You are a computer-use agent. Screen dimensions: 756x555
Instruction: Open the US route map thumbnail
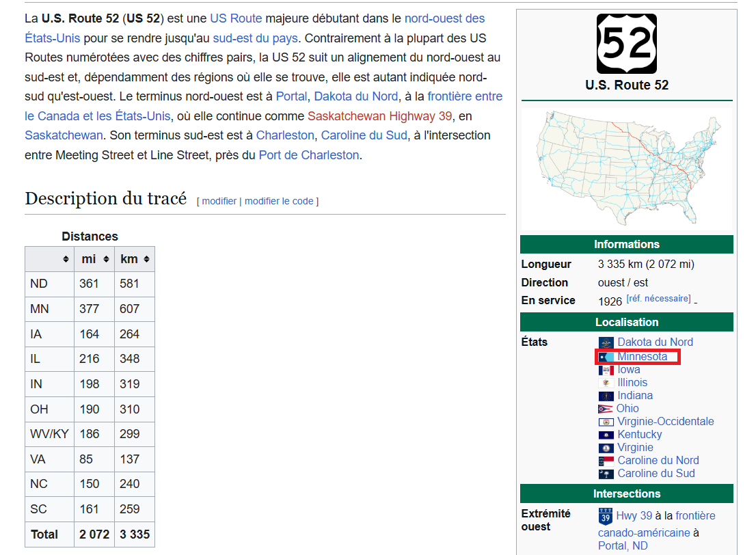(x=626, y=169)
